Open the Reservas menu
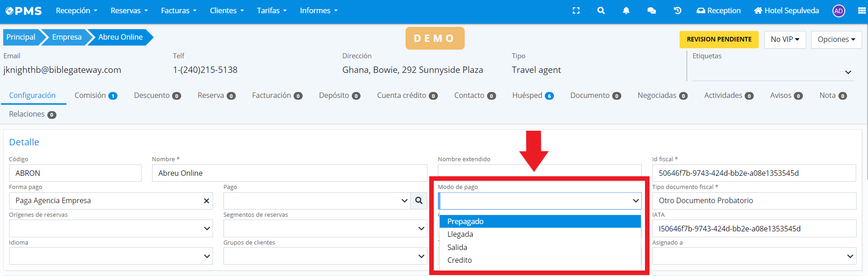This screenshot has height=276, width=868. 129,10
